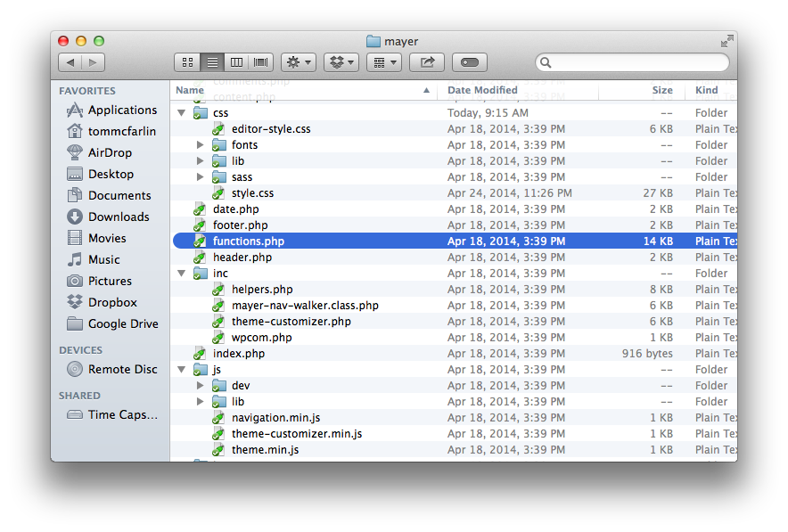Open Dropbox in the sidebar
Screen dimensions: 788x532
pos(102,302)
